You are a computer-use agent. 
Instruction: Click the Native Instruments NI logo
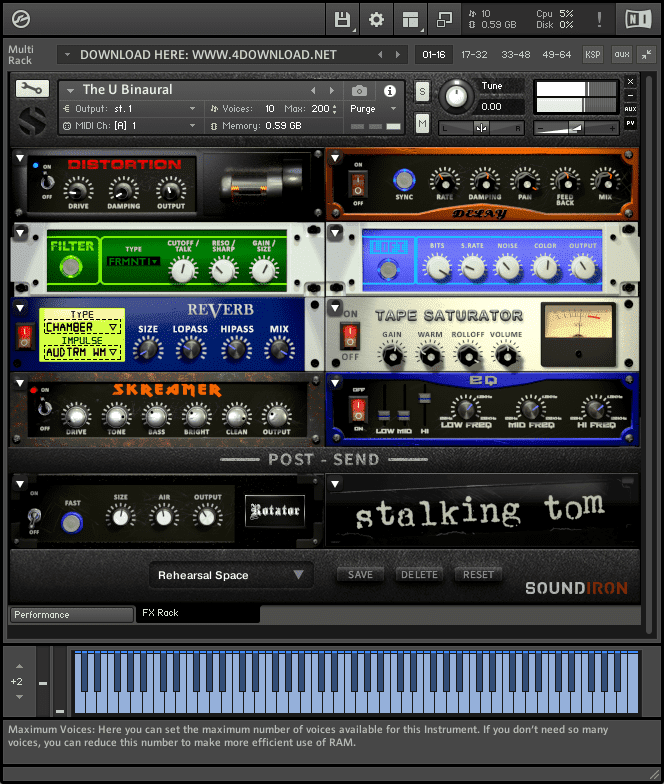point(638,20)
